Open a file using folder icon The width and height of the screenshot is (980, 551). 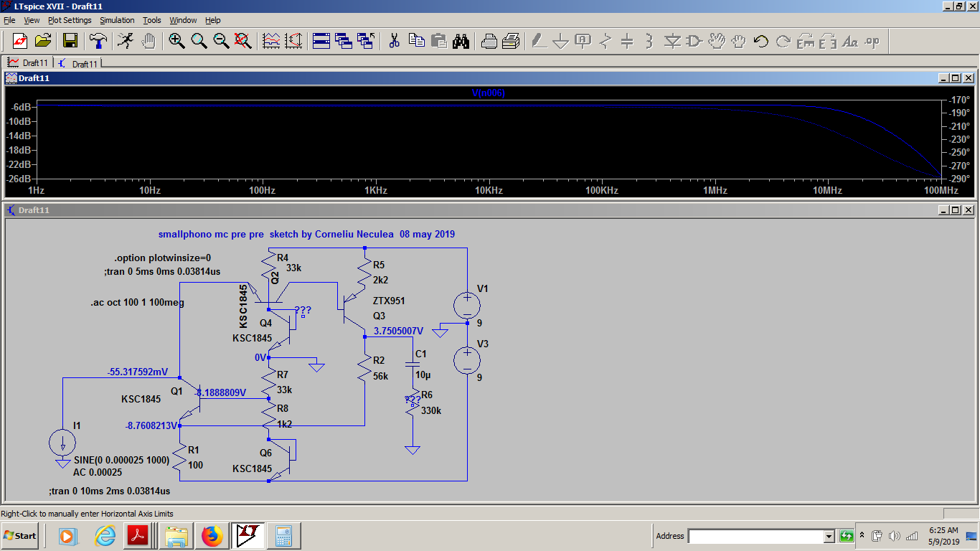pos(42,41)
